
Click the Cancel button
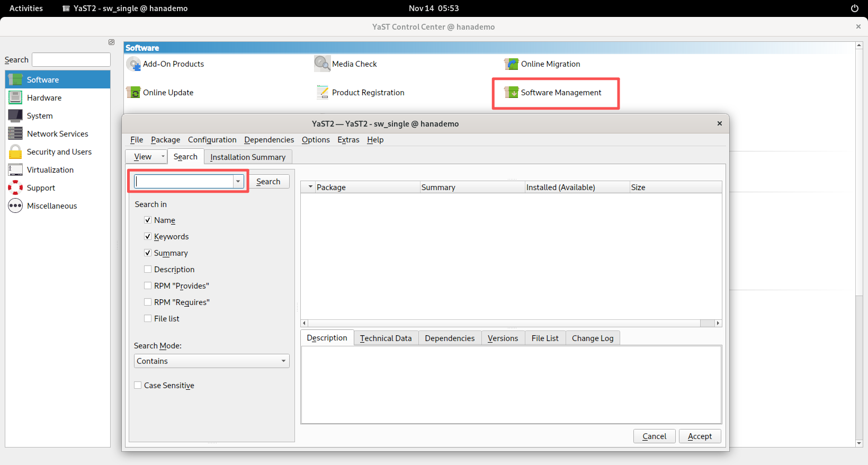(655, 436)
